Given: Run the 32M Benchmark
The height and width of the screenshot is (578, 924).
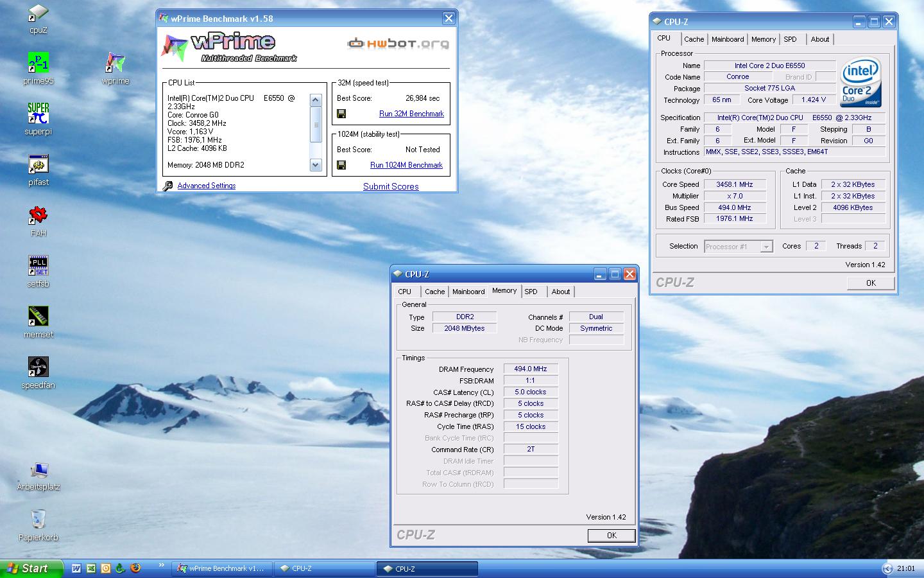Looking at the screenshot, I should point(411,114).
